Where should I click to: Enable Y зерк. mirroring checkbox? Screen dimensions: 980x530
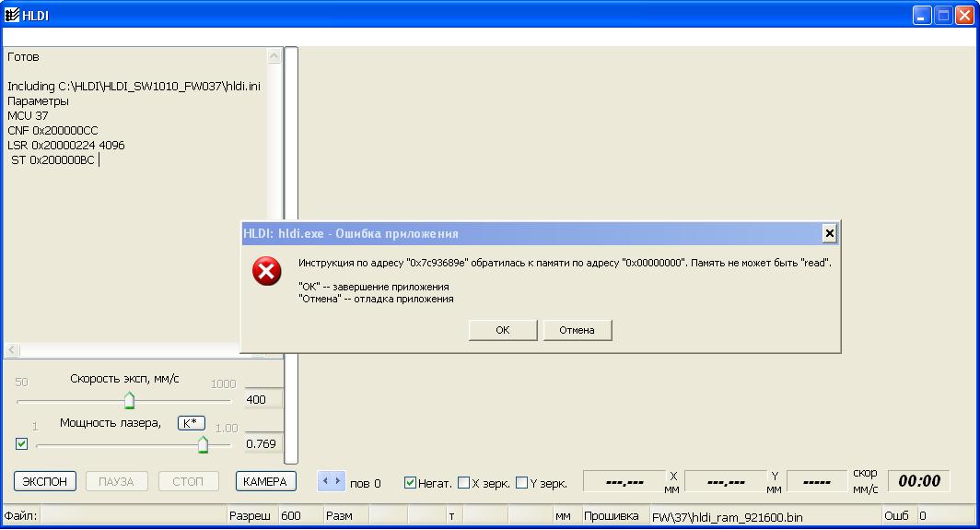522,482
